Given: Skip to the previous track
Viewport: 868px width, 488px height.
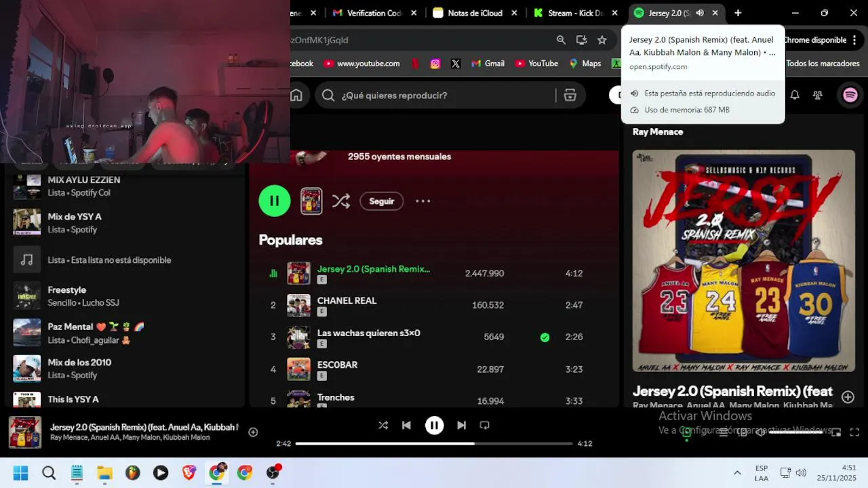Looking at the screenshot, I should (406, 425).
